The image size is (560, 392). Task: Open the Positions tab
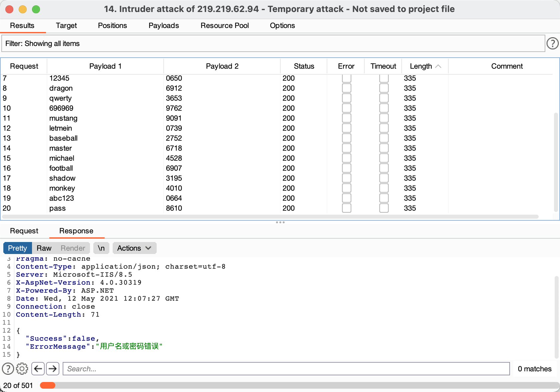point(112,26)
